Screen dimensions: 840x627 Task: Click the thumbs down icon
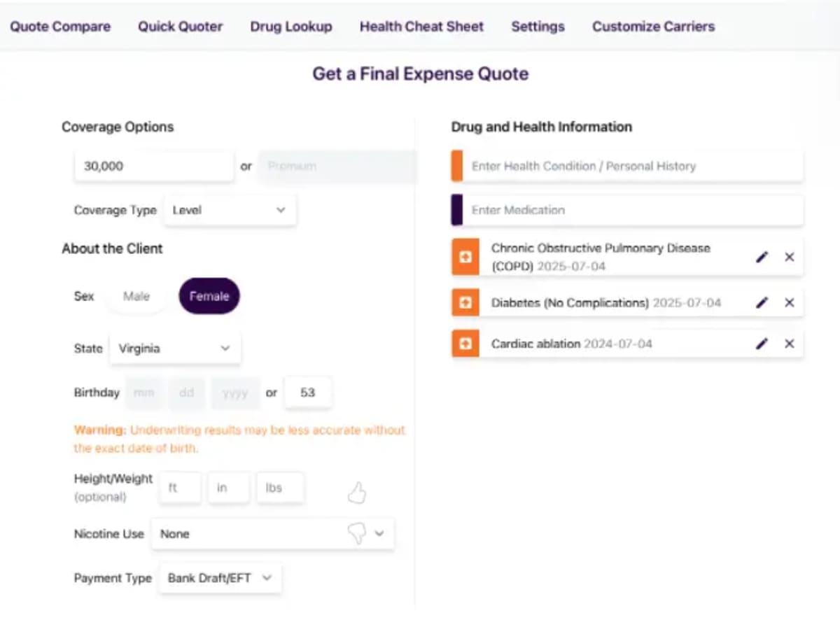click(x=357, y=534)
